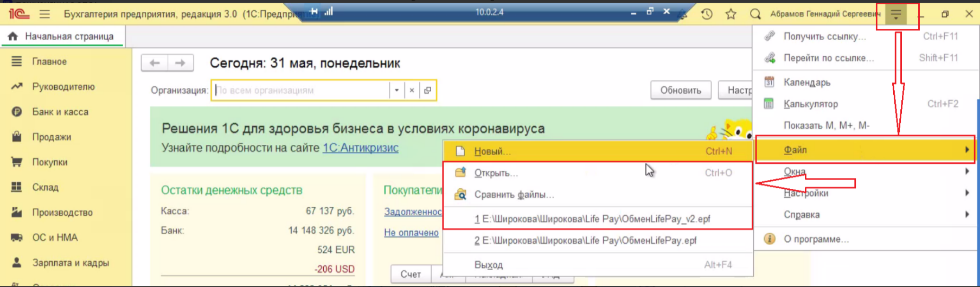The image size is (980, 287).
Task: Click the Счет button
Action: 411,275
